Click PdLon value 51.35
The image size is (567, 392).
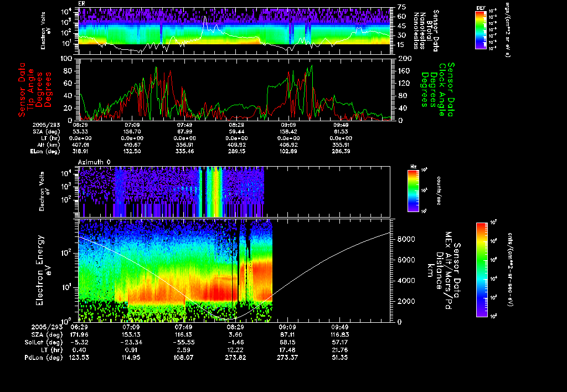[x=340, y=357]
